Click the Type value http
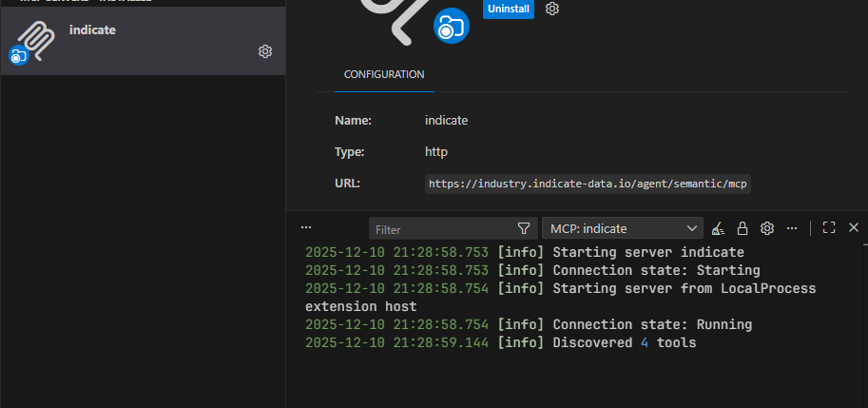 pyautogui.click(x=436, y=151)
